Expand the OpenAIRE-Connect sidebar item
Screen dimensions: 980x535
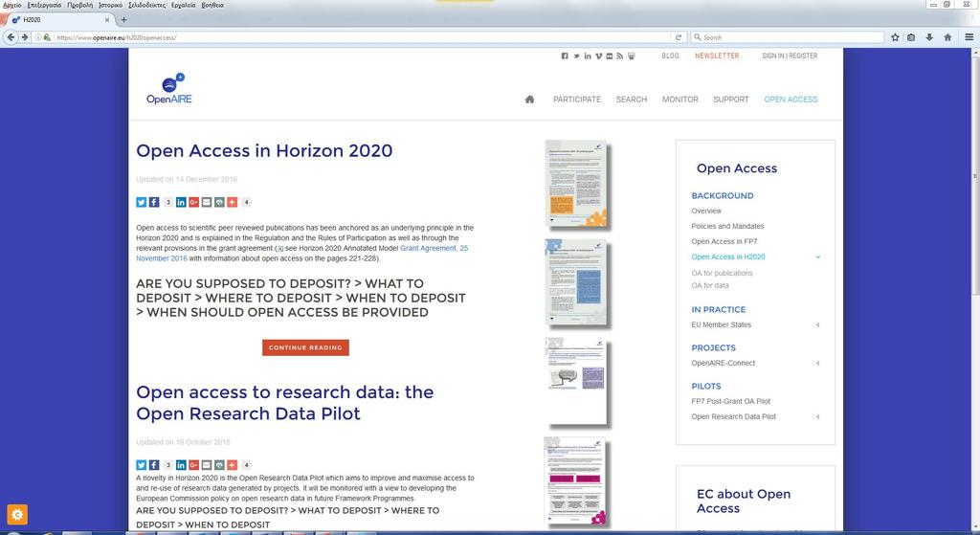click(x=817, y=363)
